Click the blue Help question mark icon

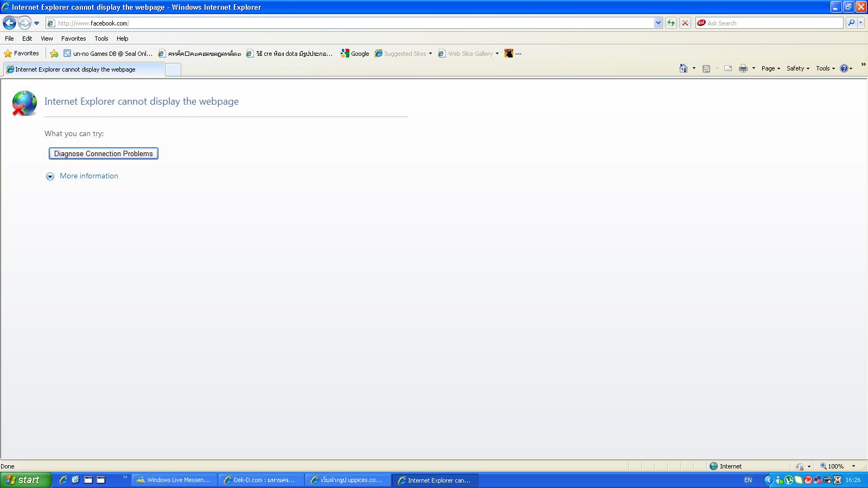(x=844, y=68)
